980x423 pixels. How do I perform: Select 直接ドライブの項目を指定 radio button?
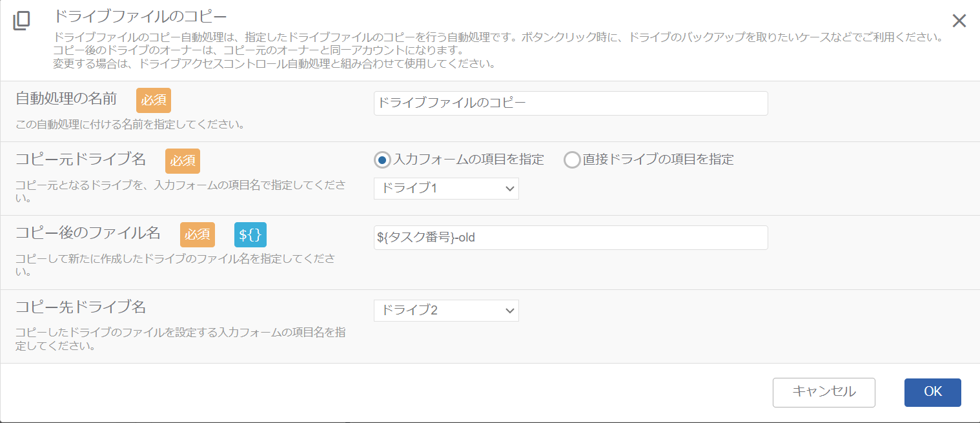point(572,160)
